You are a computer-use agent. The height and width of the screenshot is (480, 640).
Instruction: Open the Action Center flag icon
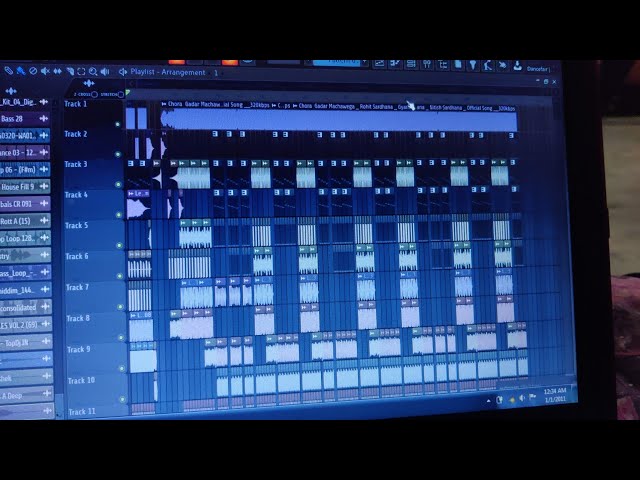(532, 397)
